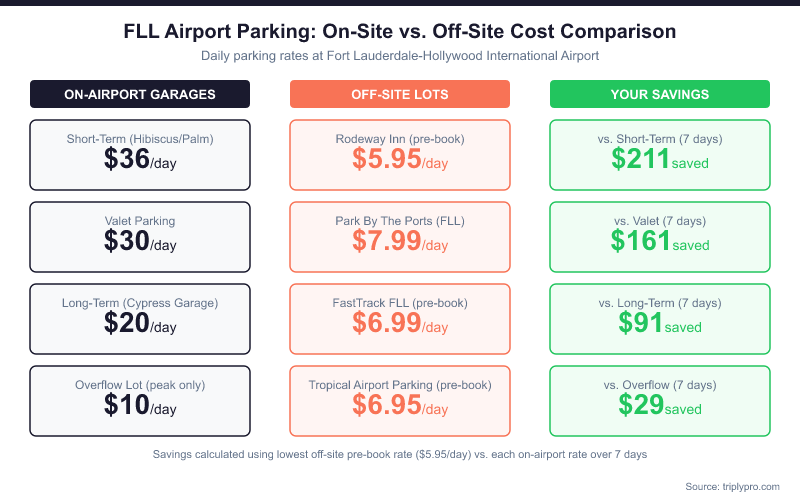The width and height of the screenshot is (800, 500).
Task: Select the Valet Parking $30/day card
Action: coord(140,237)
